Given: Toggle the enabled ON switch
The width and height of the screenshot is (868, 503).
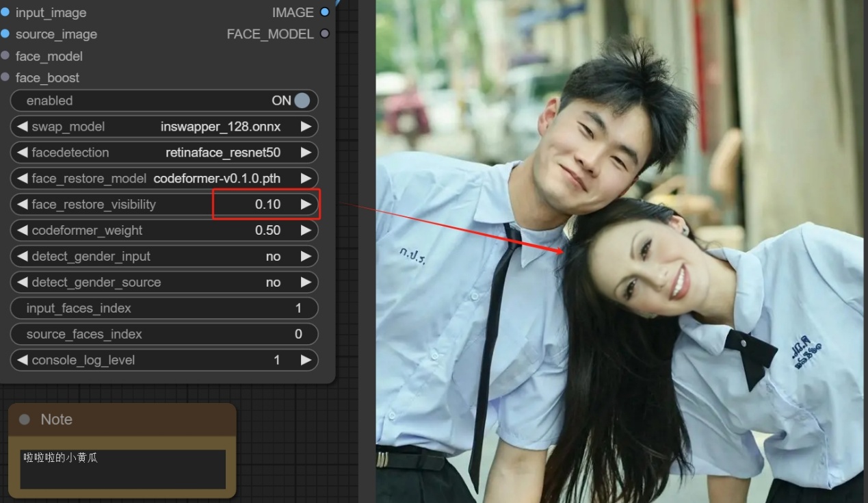Looking at the screenshot, I should tap(301, 101).
